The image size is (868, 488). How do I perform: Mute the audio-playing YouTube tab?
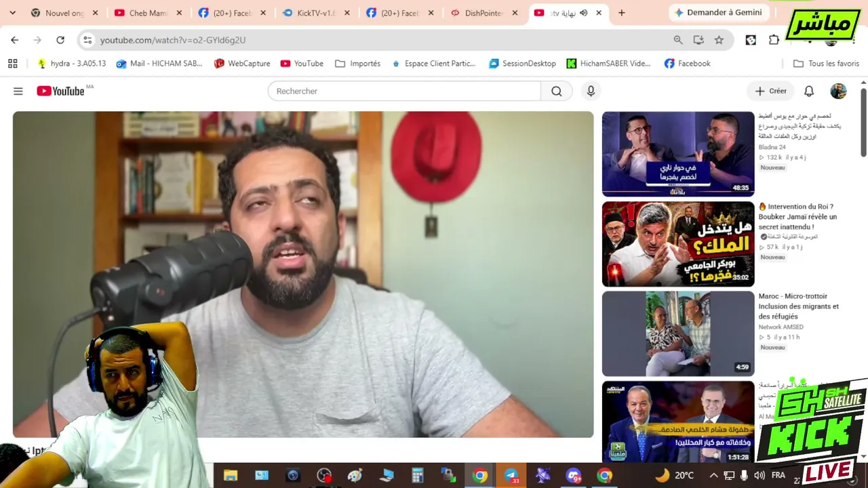point(583,13)
